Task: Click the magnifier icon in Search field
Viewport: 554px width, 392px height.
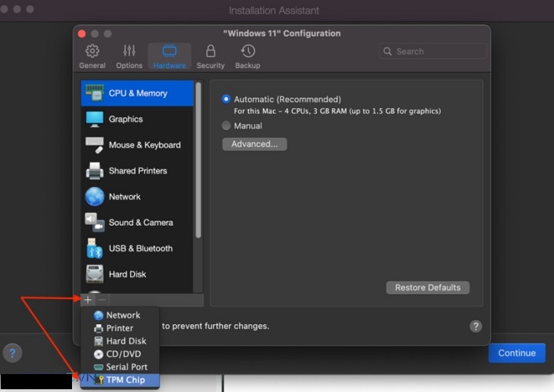Action: pos(388,51)
